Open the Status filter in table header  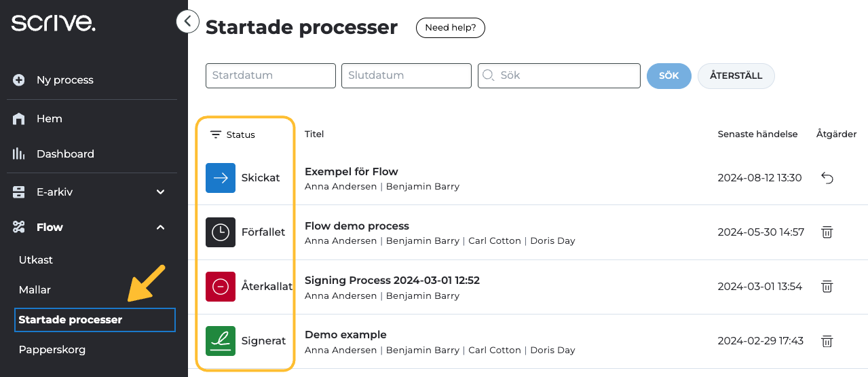pos(233,134)
